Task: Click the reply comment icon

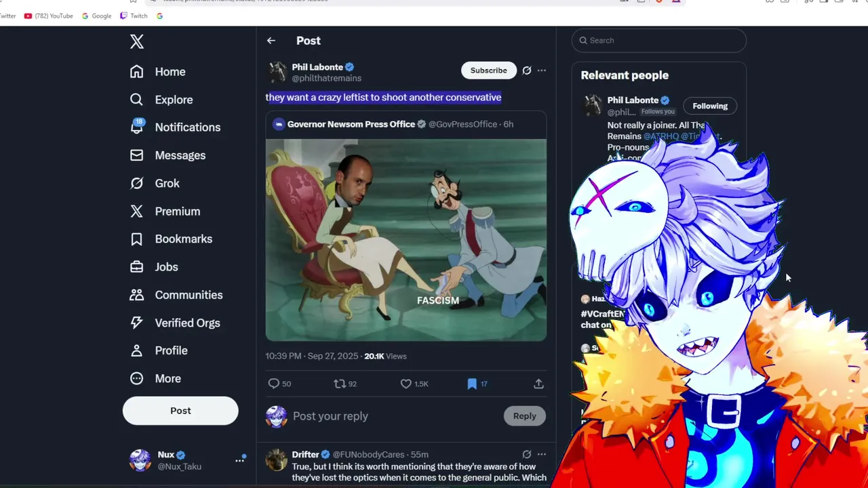Action: [x=274, y=384]
